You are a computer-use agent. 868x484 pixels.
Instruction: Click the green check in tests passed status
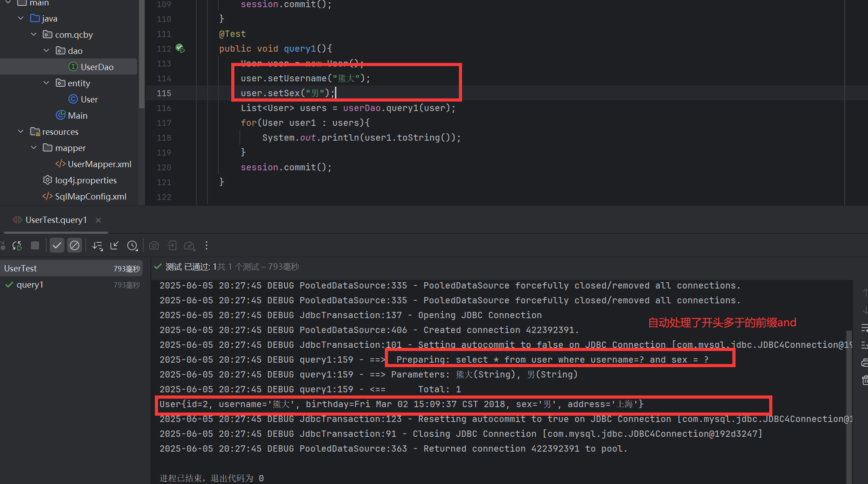158,266
